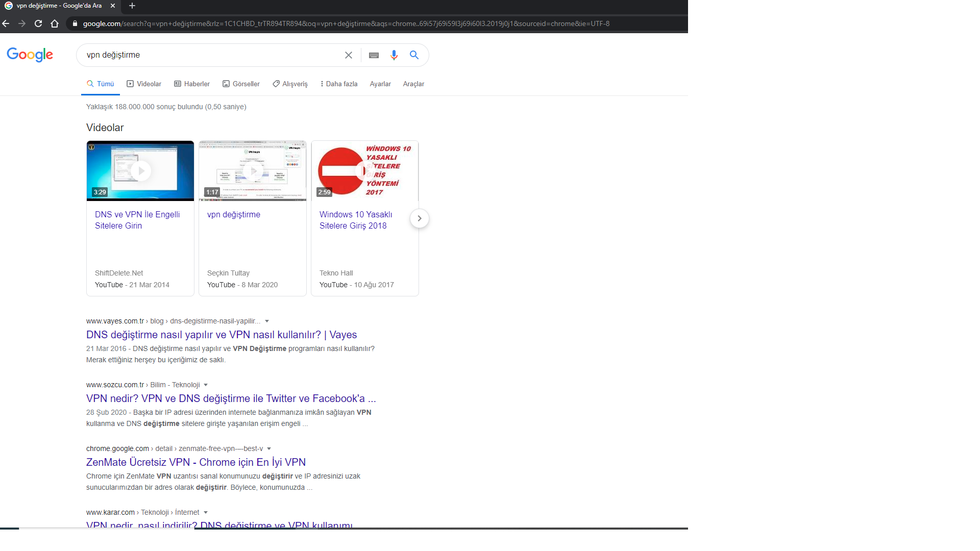980x551 pixels.
Task: Switch to the Görseller tab
Action: tap(241, 84)
